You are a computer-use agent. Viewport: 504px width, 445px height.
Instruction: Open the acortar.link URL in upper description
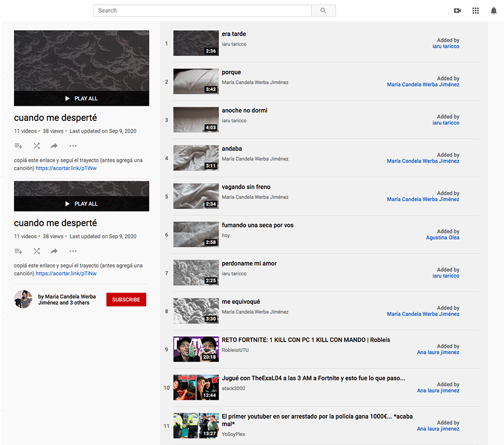point(66,168)
